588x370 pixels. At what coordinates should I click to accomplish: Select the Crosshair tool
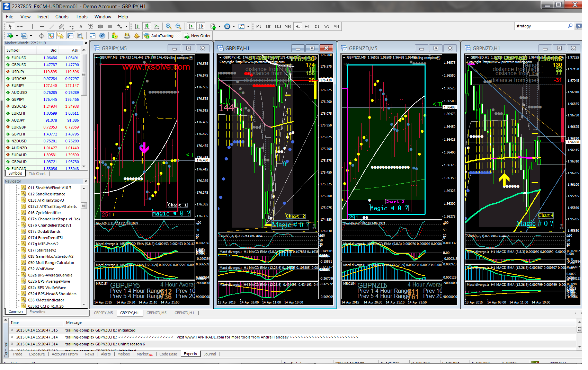[20, 26]
